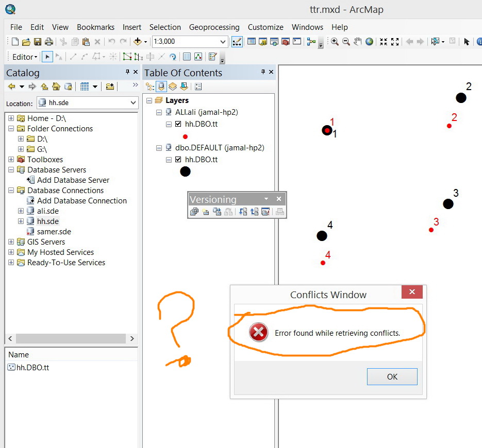Open the Selection menu
This screenshot has height=448, width=482.
(165, 27)
